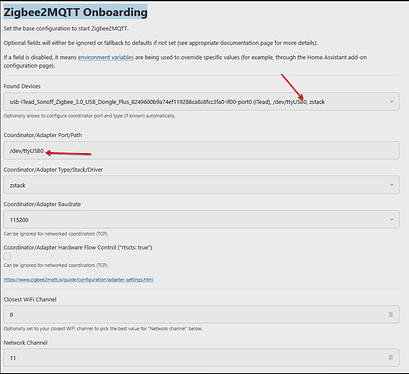Screen dimensions: 409x374
Task: Focus the Network Channel field showing 11
Action: 201,358
